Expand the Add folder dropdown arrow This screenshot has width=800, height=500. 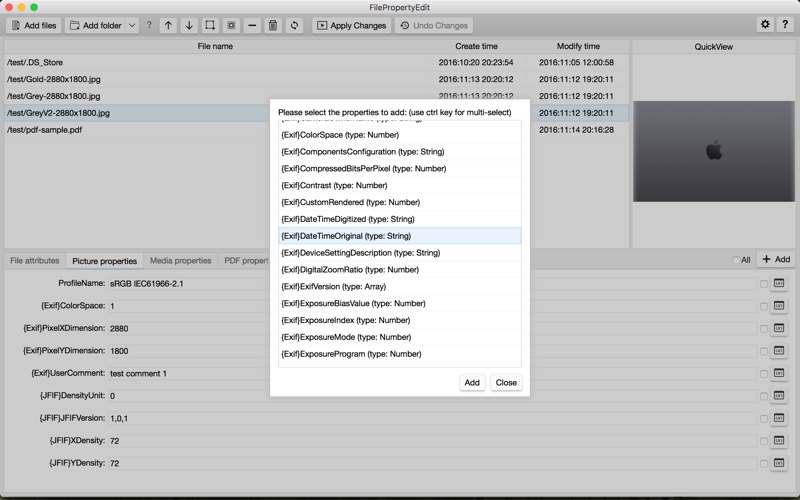coord(132,26)
